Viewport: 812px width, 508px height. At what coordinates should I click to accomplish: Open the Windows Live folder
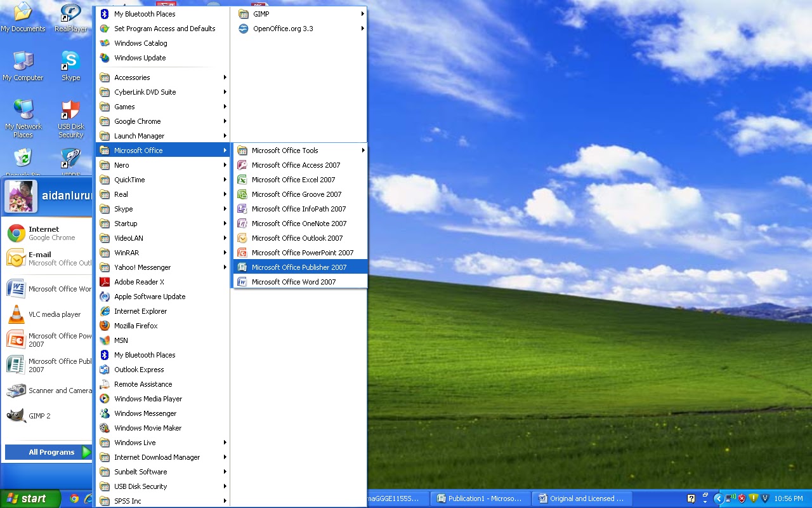(x=162, y=443)
